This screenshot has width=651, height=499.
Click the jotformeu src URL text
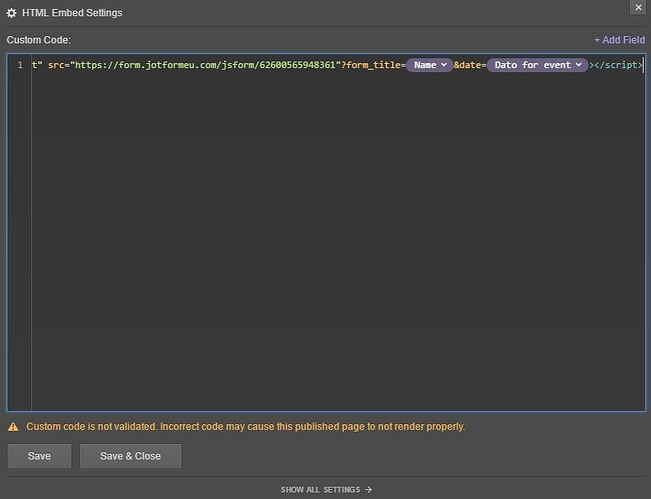coord(206,65)
